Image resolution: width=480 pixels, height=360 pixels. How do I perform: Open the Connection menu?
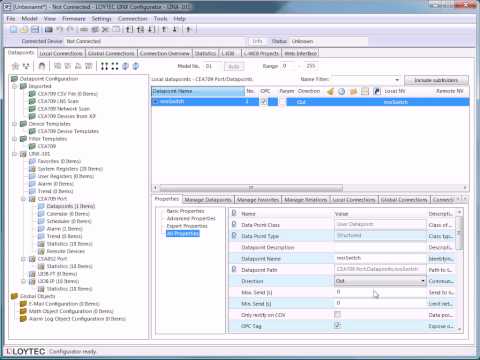[x=132, y=19]
